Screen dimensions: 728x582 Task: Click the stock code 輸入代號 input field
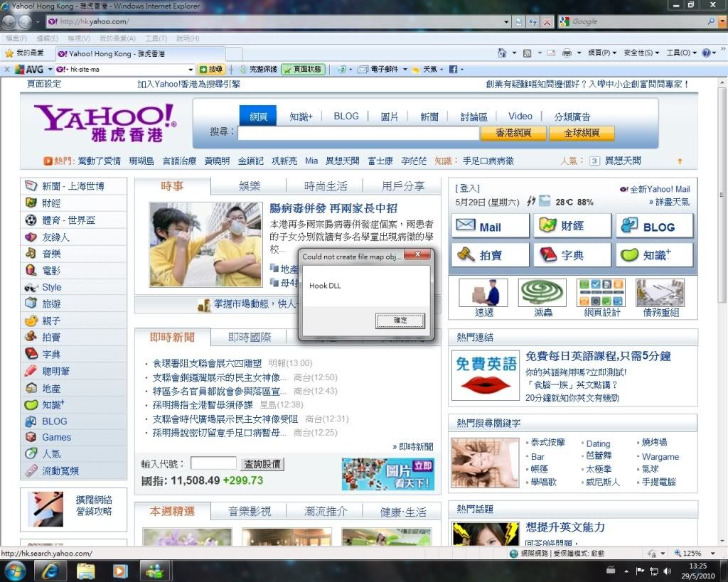point(213,463)
